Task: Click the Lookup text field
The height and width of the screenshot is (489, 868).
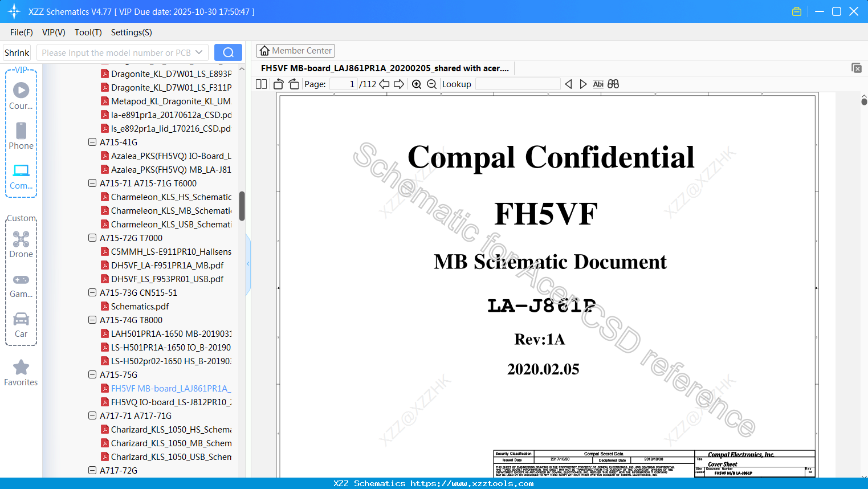Action: tap(517, 84)
